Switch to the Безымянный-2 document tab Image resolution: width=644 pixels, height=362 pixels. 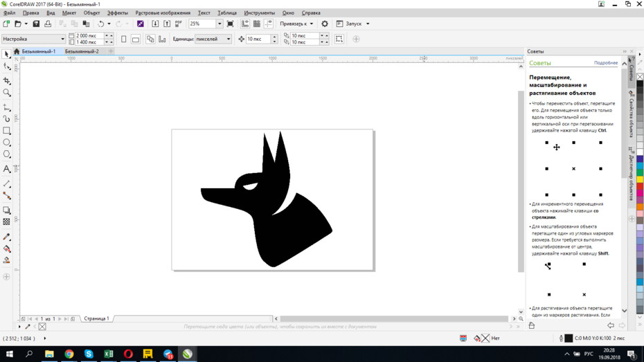click(x=82, y=51)
